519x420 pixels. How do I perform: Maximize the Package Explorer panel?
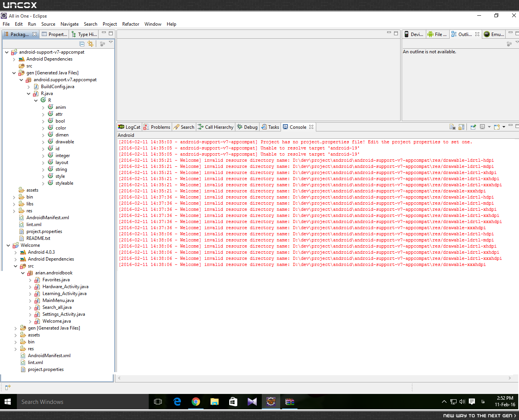(111, 33)
